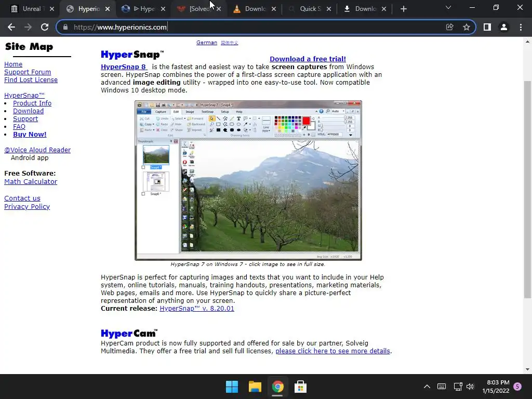532x399 pixels.
Task: Close the [Solved] tab
Action: coord(219,9)
